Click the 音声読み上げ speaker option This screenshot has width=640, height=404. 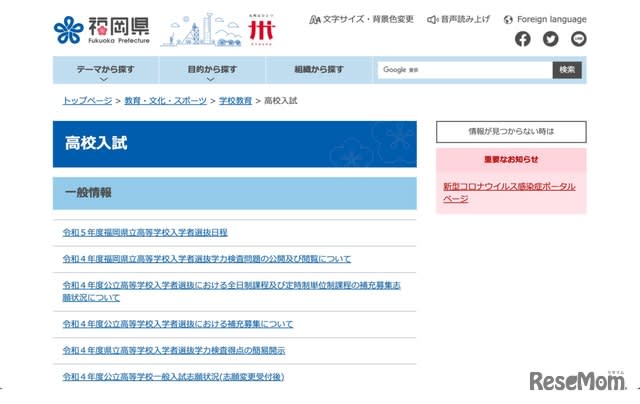coord(458,19)
